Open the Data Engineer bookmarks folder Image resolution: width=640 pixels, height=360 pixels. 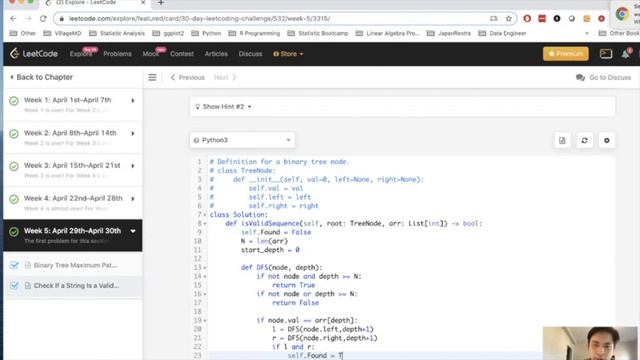pos(502,33)
